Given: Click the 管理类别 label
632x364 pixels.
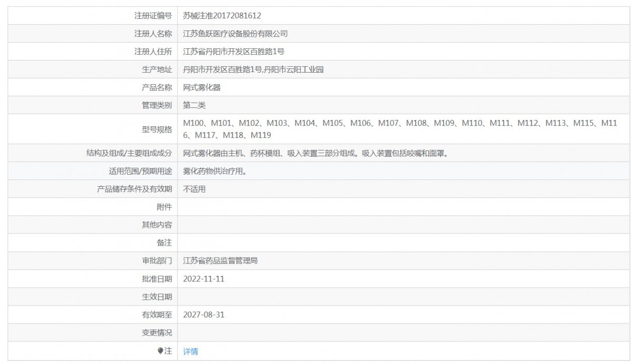Looking at the screenshot, I should pyautogui.click(x=157, y=105).
